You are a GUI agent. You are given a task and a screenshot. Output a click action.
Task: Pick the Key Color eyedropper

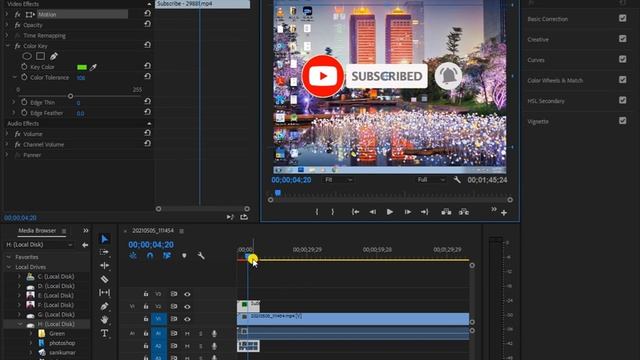(x=93, y=67)
